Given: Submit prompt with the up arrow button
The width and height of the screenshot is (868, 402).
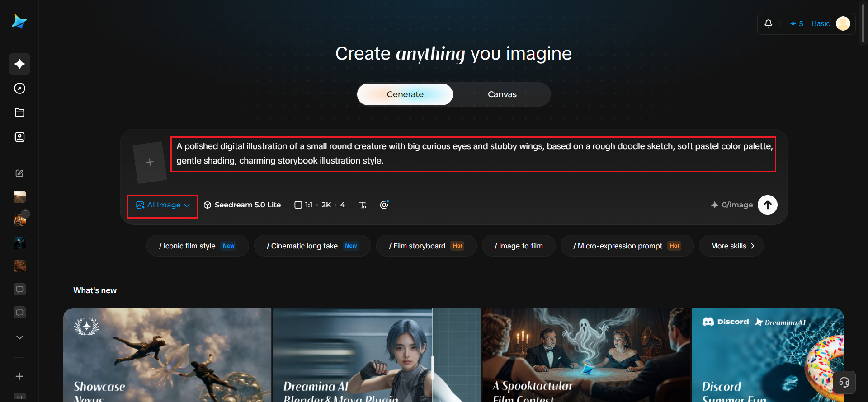Looking at the screenshot, I should tap(768, 205).
